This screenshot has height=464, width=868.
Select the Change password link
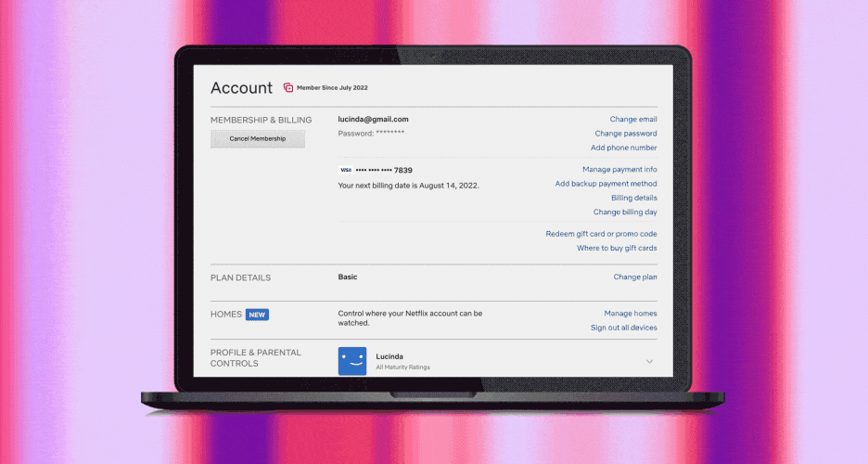pyautogui.click(x=626, y=134)
